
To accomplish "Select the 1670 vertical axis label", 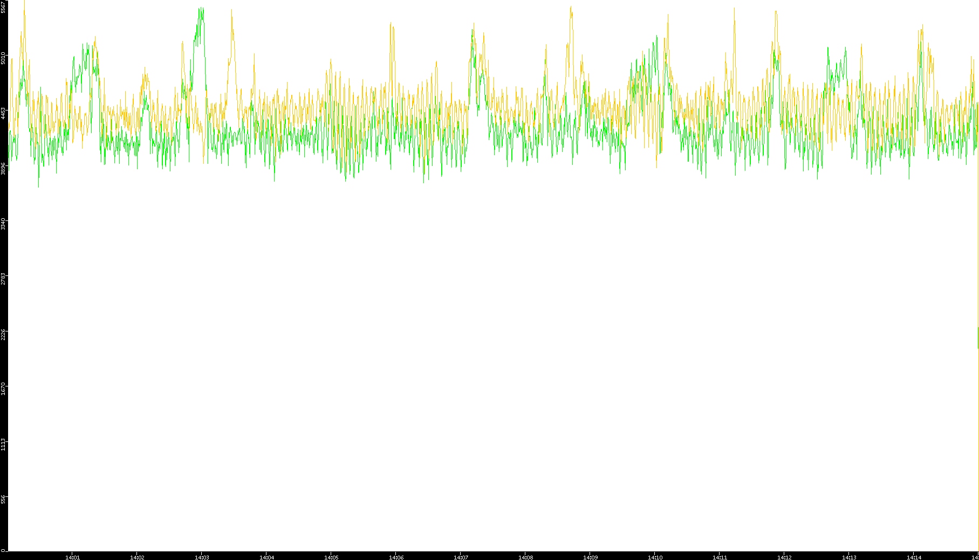I will [4, 389].
